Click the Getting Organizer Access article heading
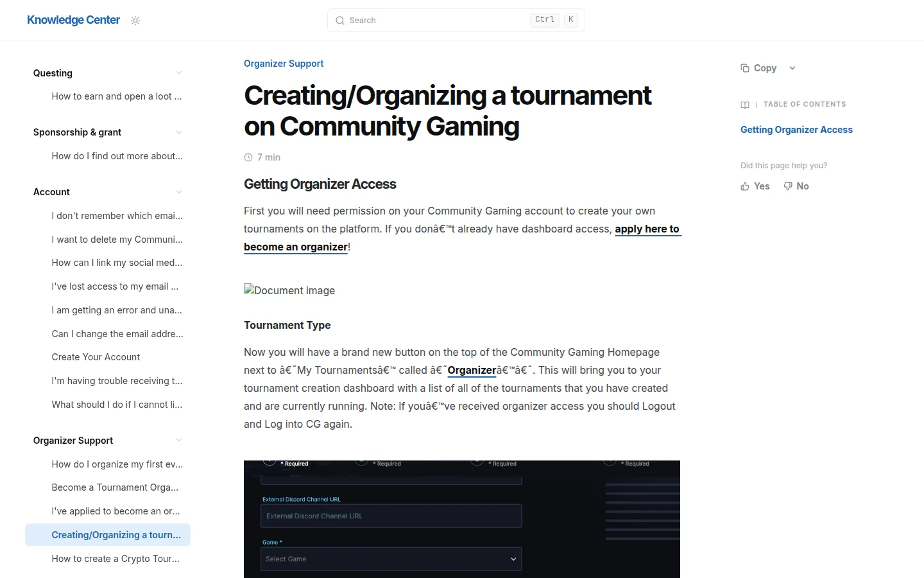The image size is (924, 578). pyautogui.click(x=320, y=184)
